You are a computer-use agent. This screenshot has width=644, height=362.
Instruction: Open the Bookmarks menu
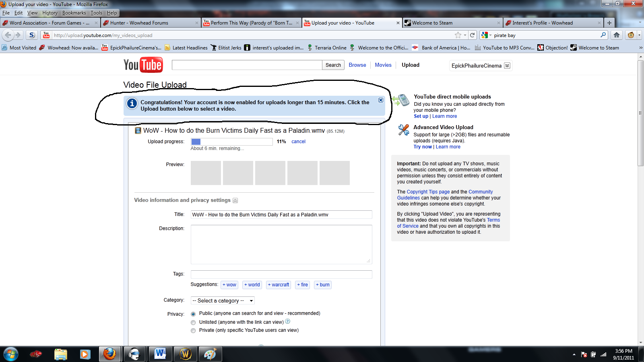pyautogui.click(x=74, y=13)
